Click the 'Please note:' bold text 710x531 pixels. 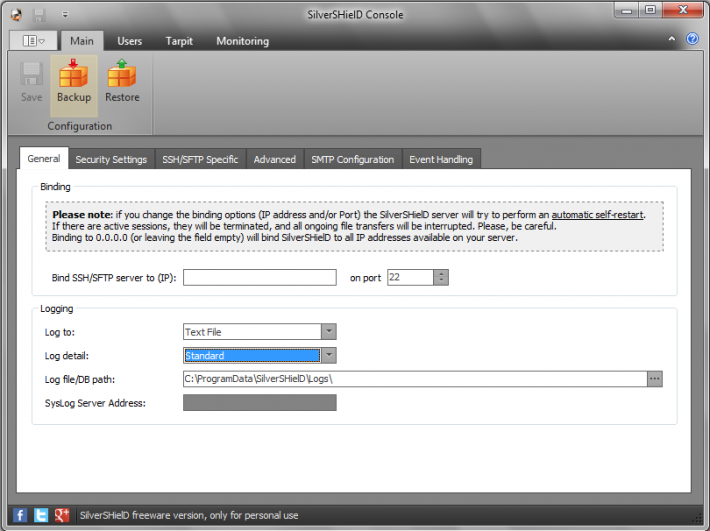[x=82, y=215]
